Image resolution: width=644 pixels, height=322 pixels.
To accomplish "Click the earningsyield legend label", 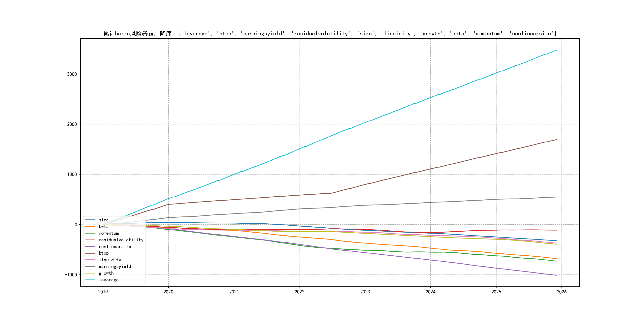I will click(115, 267).
